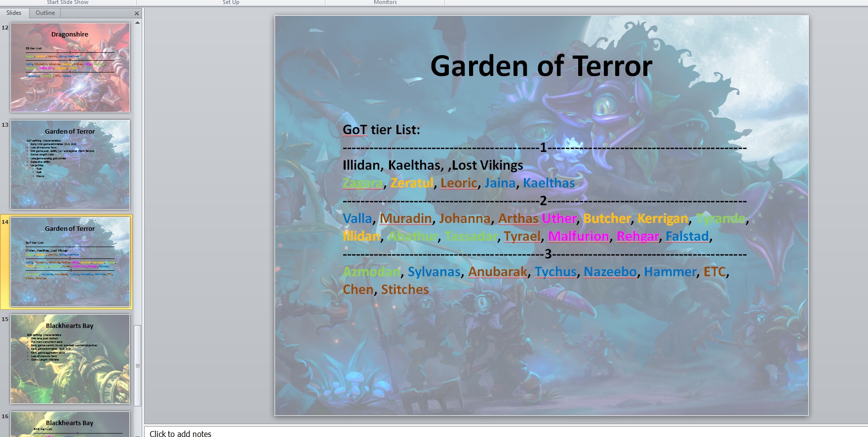Screen dimensions: 868x437
Task: Switch to the Slides tab
Action: 14,13
